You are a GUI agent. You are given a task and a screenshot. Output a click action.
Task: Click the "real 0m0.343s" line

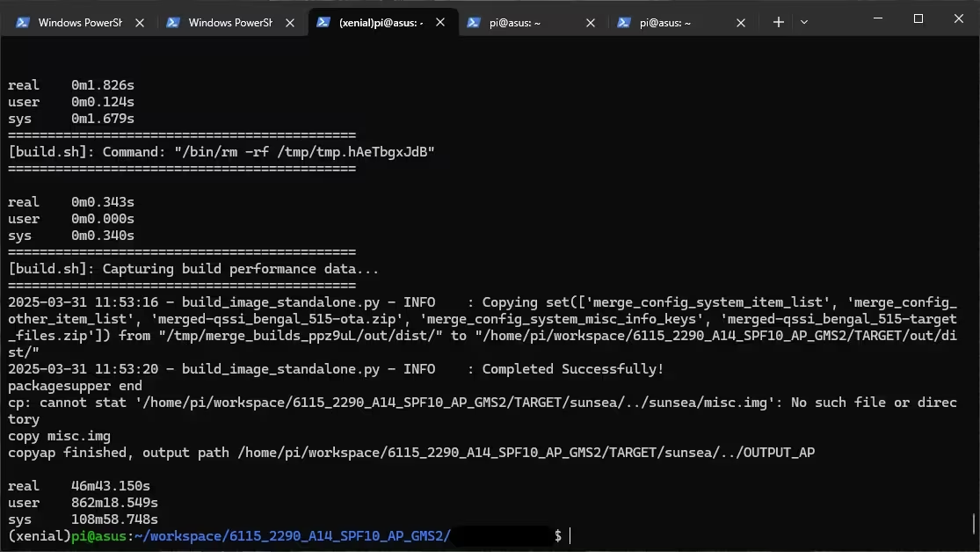coord(70,202)
